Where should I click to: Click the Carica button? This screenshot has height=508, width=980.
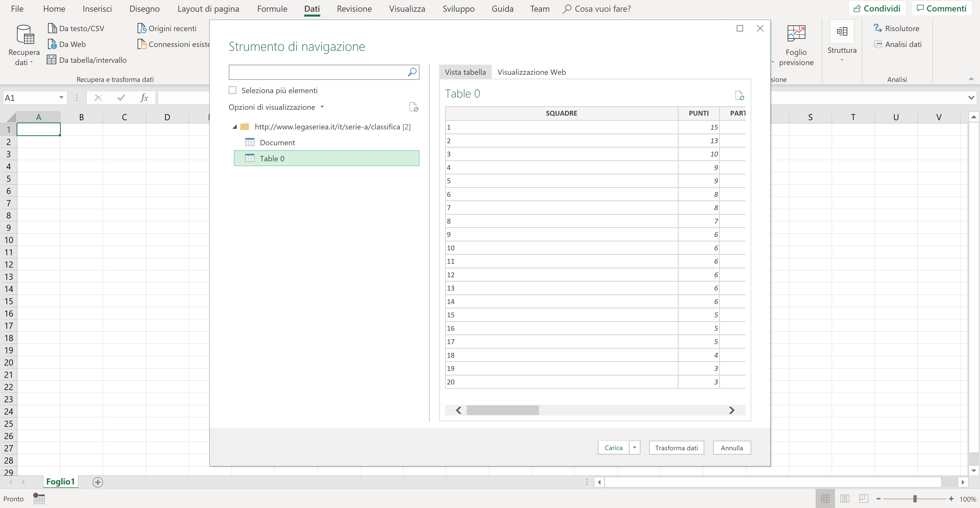(613, 447)
